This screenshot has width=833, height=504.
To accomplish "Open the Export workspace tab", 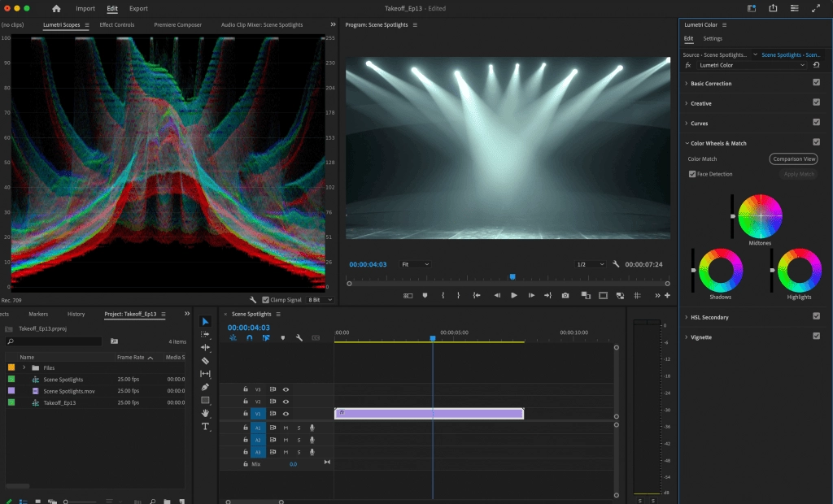I will tap(138, 8).
